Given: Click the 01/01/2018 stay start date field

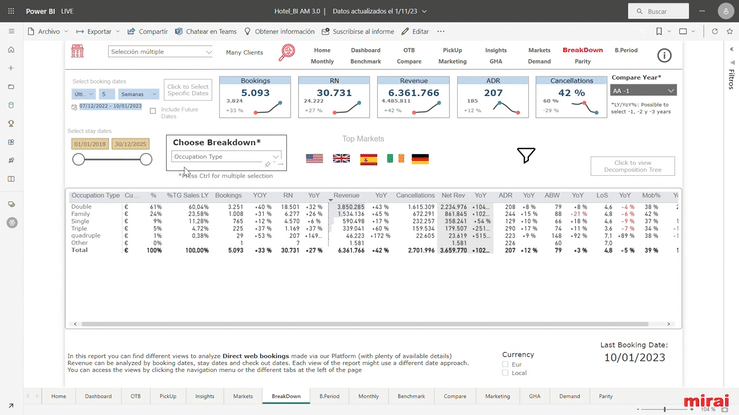Looking at the screenshot, I should [90, 144].
